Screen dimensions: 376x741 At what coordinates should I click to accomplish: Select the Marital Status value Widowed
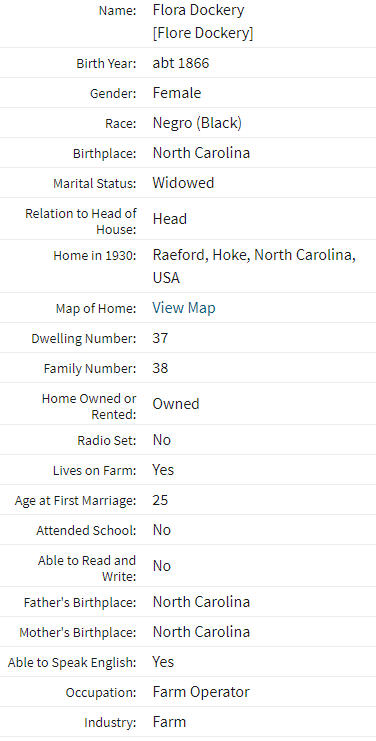click(183, 183)
